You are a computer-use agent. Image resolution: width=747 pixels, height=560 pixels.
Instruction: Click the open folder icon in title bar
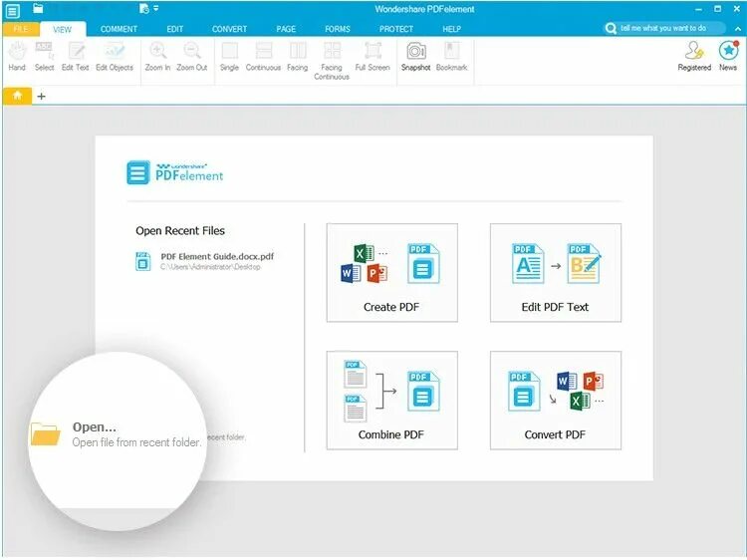coord(38,8)
